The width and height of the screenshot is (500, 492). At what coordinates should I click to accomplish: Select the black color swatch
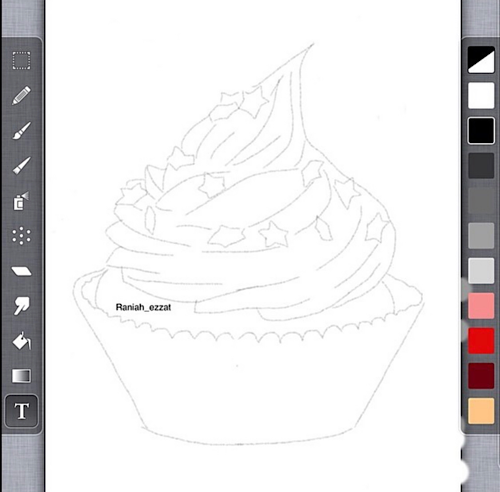point(481,131)
